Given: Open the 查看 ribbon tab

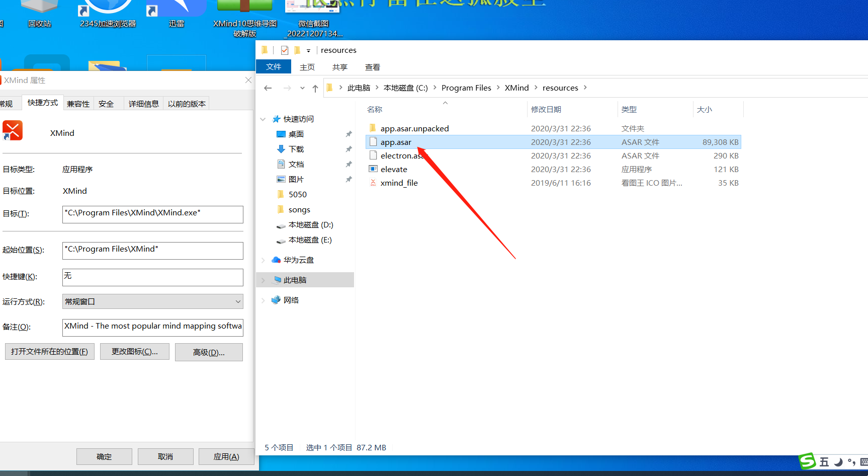Looking at the screenshot, I should pos(372,67).
